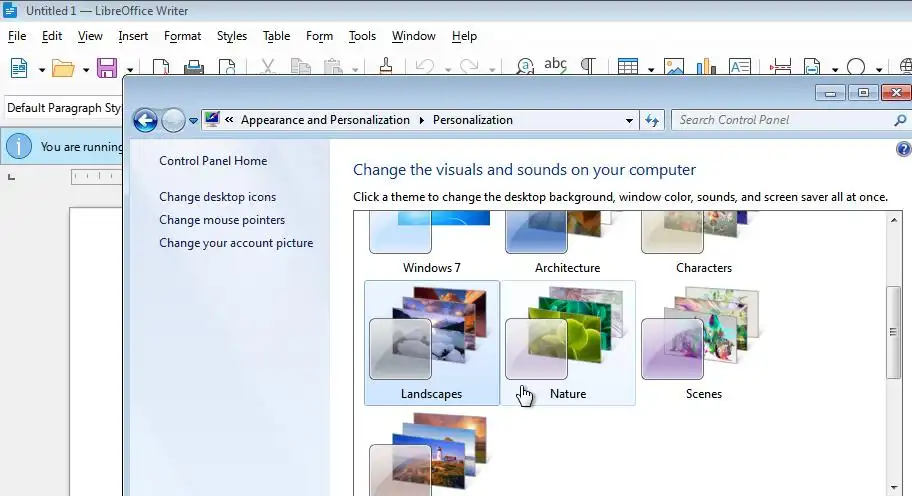Click the Redo arrow icon
Screen dimensions: 912x496
tap(469, 67)
